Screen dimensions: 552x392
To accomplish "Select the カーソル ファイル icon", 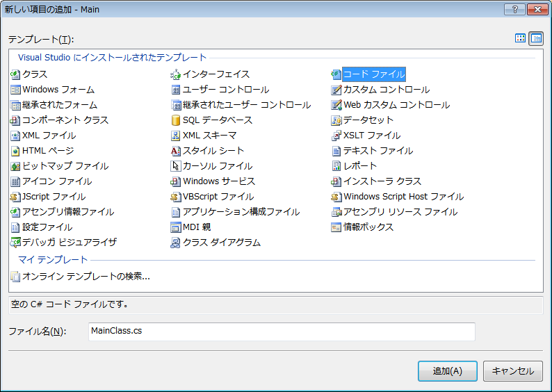I will [175, 166].
